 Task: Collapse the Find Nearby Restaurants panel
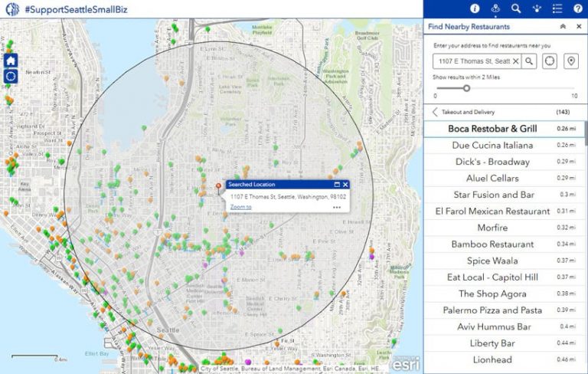click(563, 26)
